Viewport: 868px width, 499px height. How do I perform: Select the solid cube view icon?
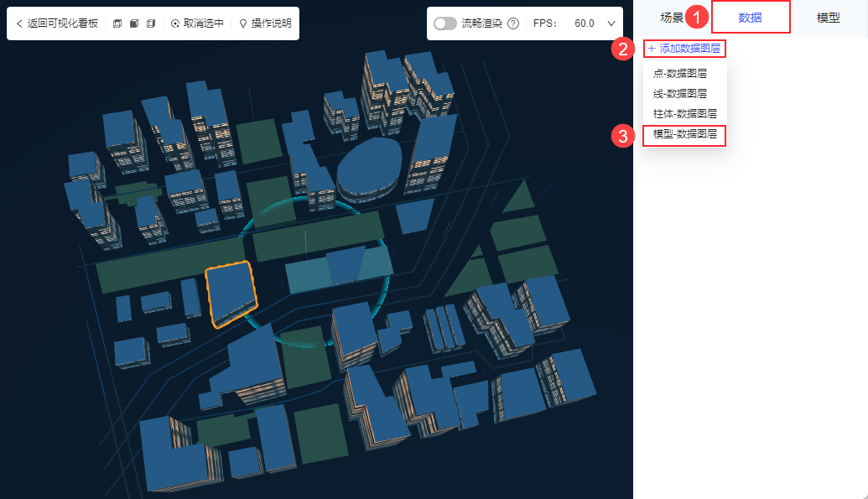(134, 23)
